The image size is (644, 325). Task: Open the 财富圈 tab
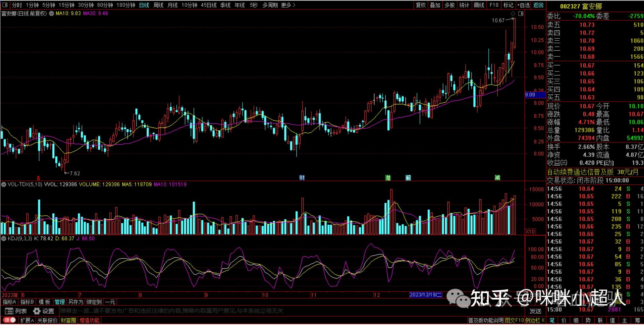click(x=68, y=321)
